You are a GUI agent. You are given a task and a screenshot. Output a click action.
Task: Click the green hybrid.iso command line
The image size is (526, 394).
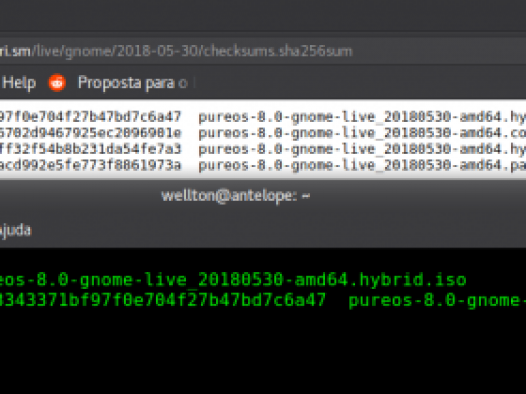(233, 280)
